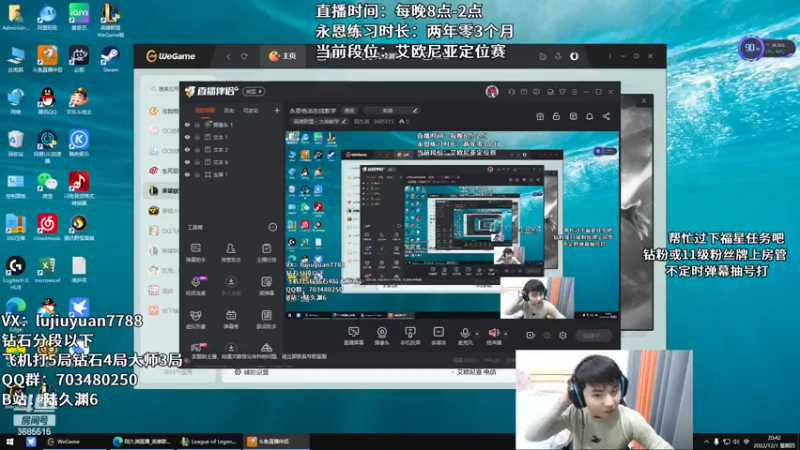This screenshot has height=450, width=800.
Task: Open Steam desktop shortcut
Action: click(110, 59)
